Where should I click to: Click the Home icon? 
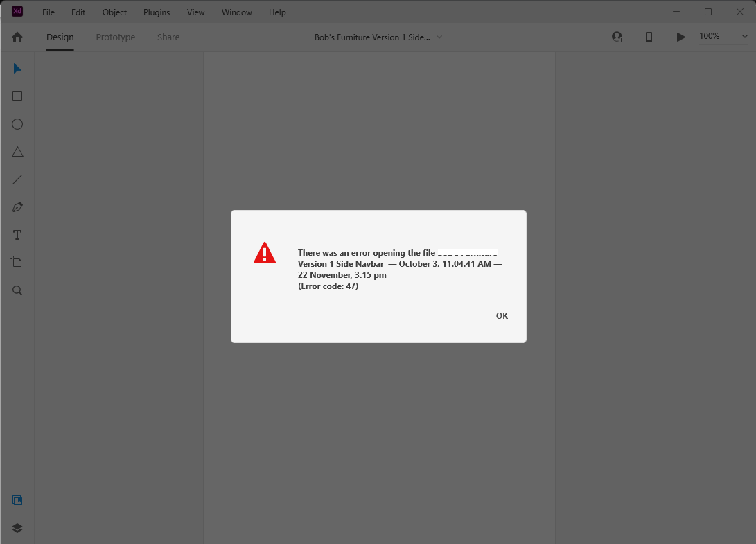(17, 37)
